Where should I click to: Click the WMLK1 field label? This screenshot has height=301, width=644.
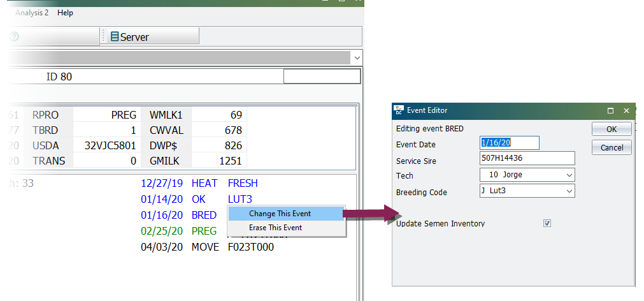(167, 115)
